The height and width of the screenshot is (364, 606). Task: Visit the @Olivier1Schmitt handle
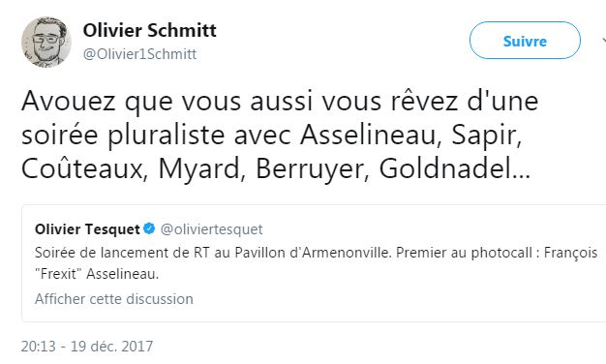coord(140,54)
